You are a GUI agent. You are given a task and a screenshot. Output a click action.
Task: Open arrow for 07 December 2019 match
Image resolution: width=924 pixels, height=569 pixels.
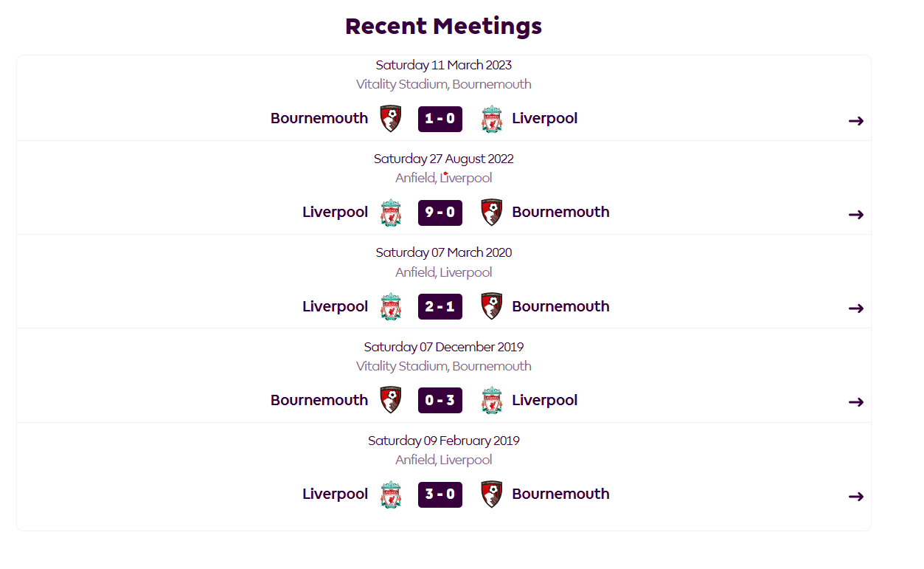[855, 402]
